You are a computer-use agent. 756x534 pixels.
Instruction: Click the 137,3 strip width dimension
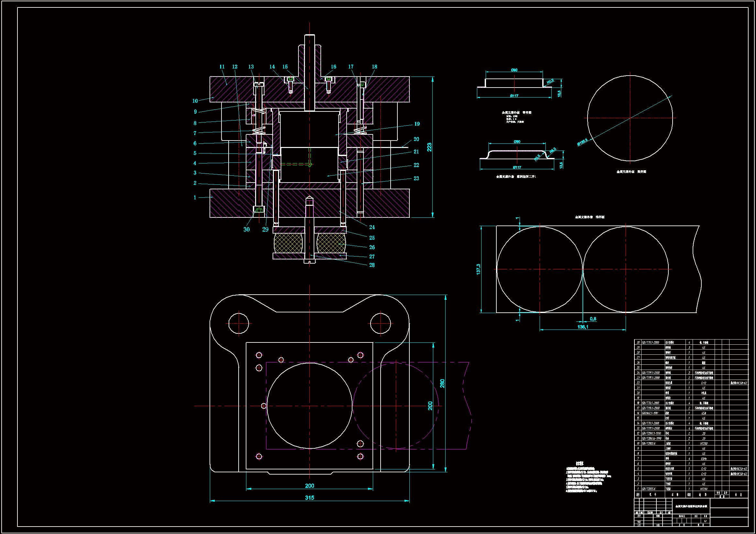coord(478,269)
